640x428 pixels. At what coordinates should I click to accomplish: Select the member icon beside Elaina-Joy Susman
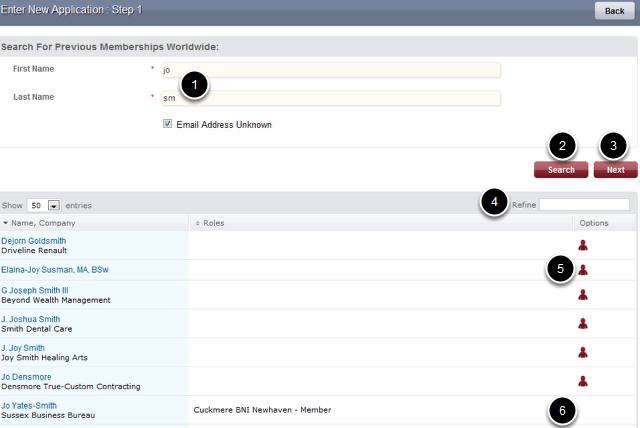pyautogui.click(x=583, y=269)
